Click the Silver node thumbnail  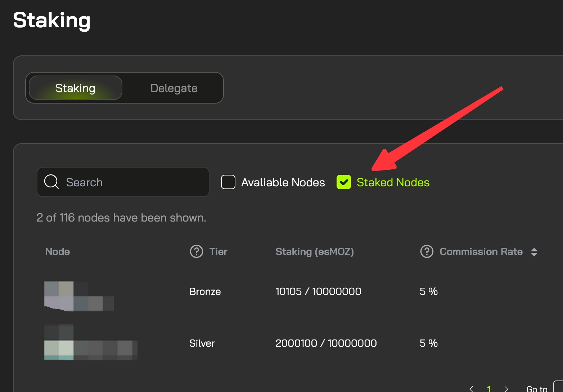click(90, 341)
